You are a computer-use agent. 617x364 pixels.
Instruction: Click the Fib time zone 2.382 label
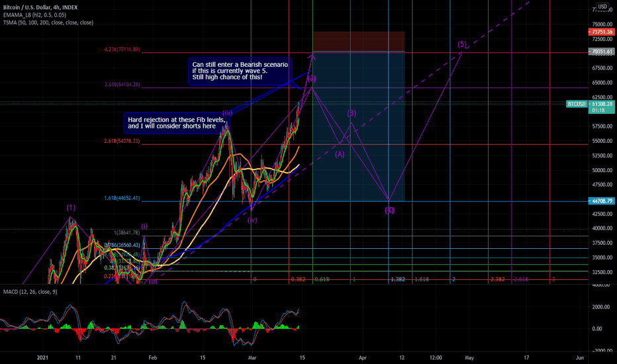click(x=497, y=279)
